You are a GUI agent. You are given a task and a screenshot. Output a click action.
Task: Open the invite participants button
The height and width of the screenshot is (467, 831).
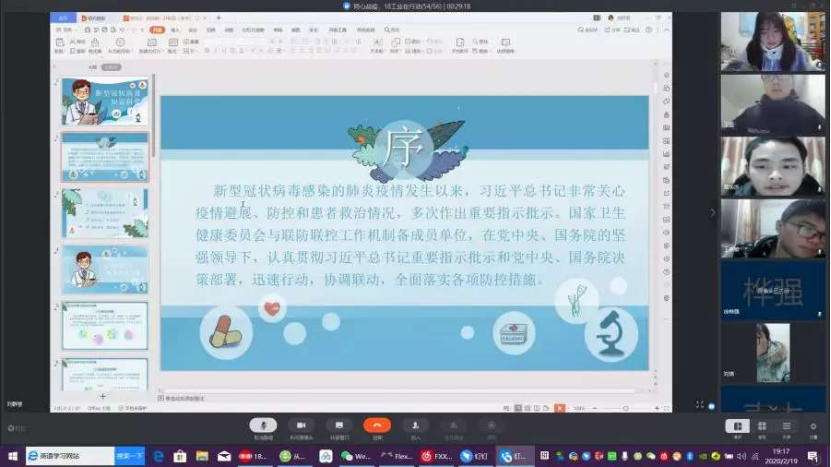click(415, 427)
